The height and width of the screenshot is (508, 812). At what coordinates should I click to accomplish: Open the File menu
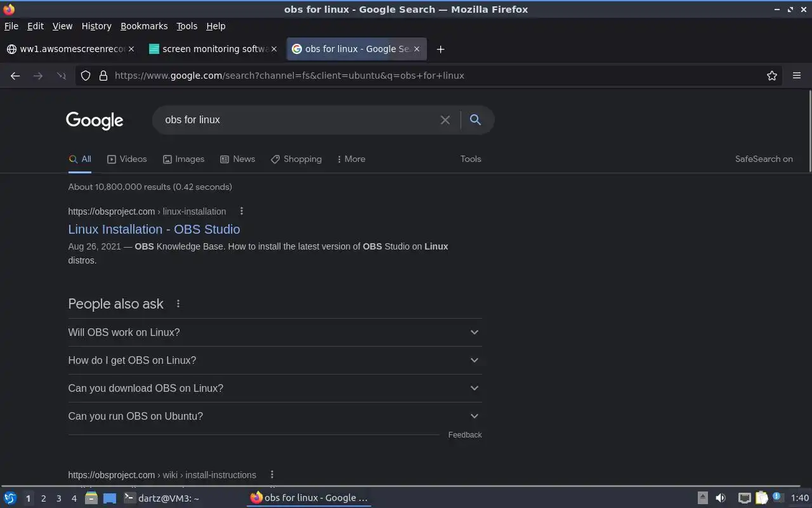coord(11,26)
